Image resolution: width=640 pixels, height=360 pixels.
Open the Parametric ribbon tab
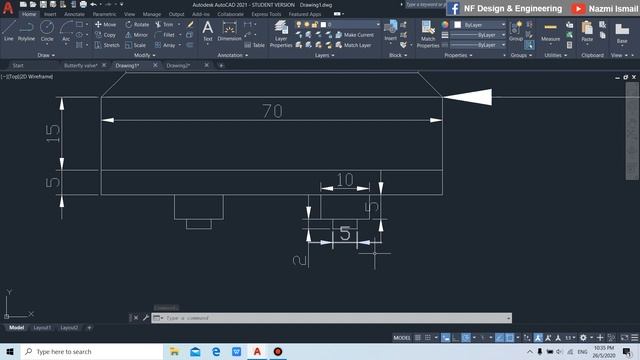(104, 14)
